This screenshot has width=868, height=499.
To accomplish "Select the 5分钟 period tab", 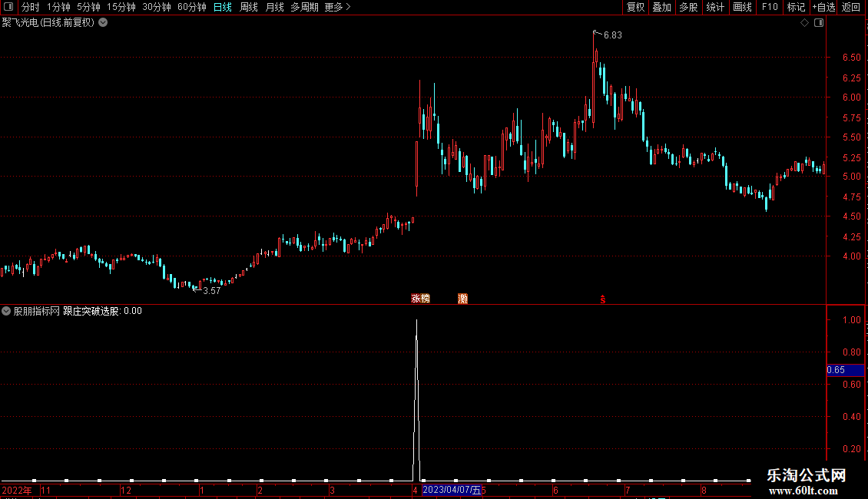I will pos(88,7).
